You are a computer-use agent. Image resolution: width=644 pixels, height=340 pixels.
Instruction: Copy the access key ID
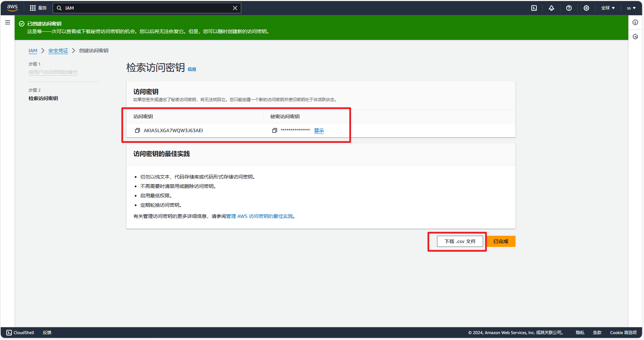pyautogui.click(x=138, y=130)
